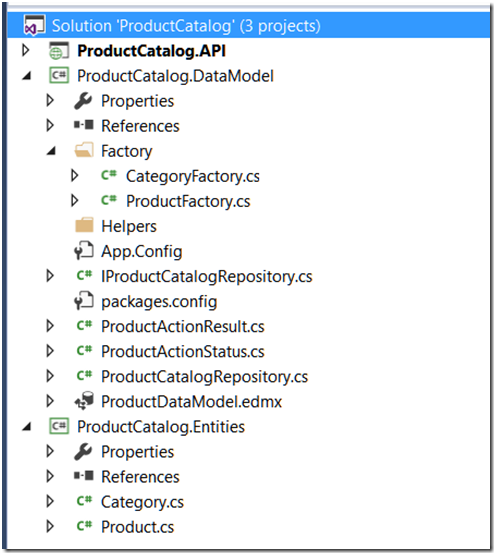Viewport: 496px width, 555px height.
Task: Expand the ProductCatalog.API project node
Action: click(25, 50)
